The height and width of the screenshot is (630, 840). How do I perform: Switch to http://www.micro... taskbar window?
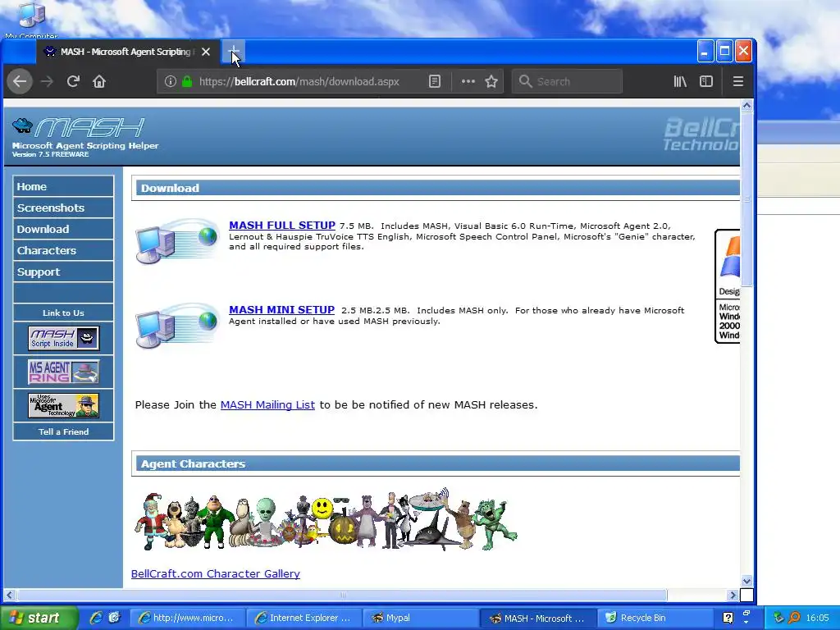coord(187,618)
